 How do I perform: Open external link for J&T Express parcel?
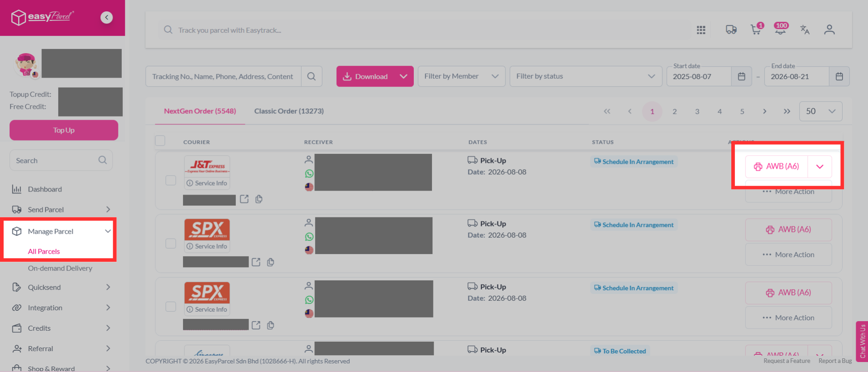(244, 199)
